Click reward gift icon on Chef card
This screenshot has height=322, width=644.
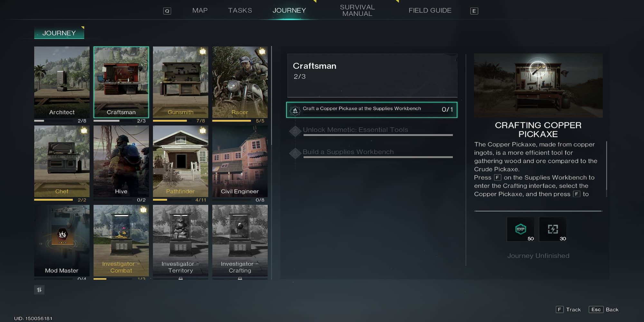pos(84,130)
